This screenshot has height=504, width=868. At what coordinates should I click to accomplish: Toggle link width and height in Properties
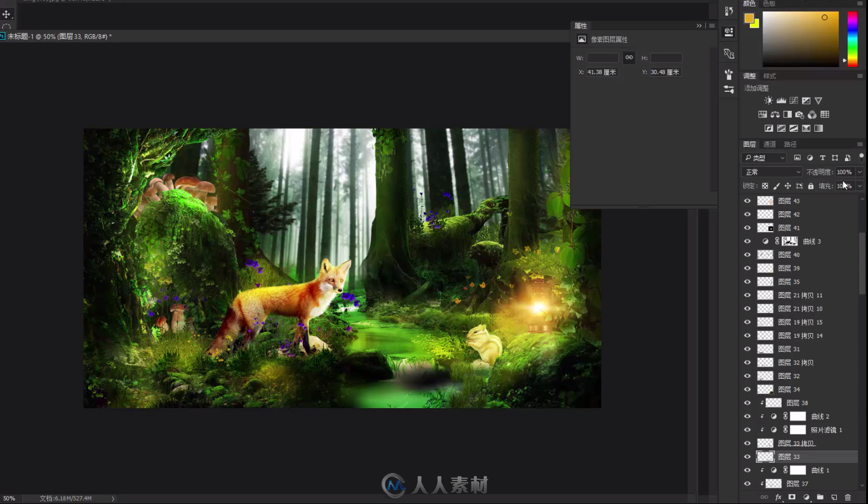click(x=629, y=57)
